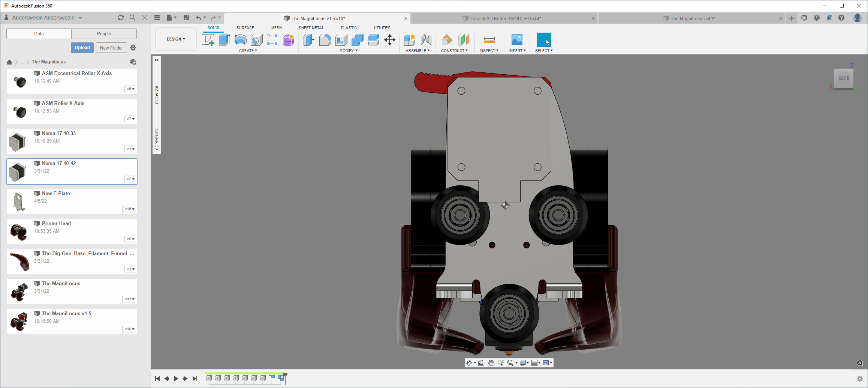868x388 pixels.
Task: Expand the BROWSER panel
Action: tap(157, 95)
